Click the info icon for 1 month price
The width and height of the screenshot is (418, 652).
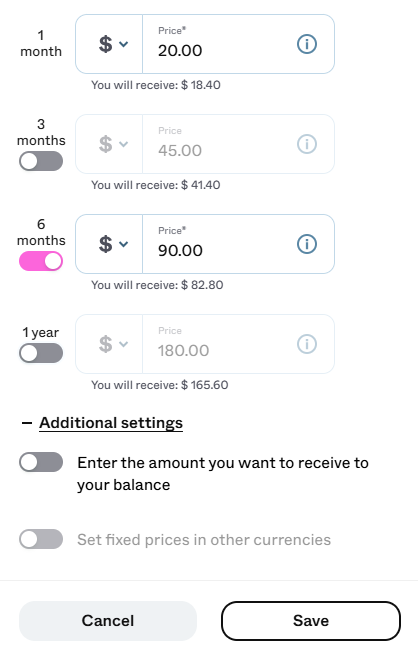[x=307, y=44]
